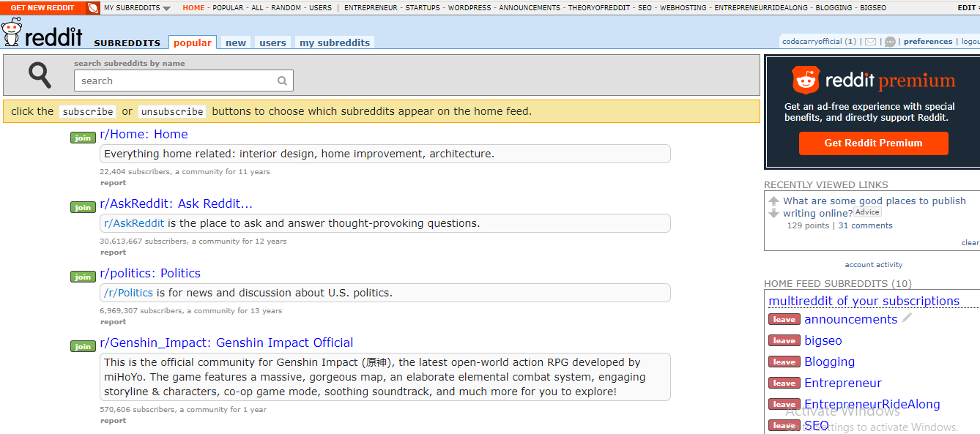Report the r/politics subreddit
980x434 pixels.
click(x=114, y=322)
